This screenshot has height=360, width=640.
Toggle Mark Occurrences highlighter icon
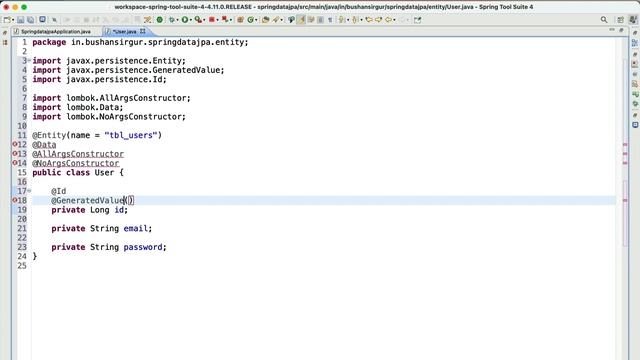pyautogui.click(x=301, y=20)
